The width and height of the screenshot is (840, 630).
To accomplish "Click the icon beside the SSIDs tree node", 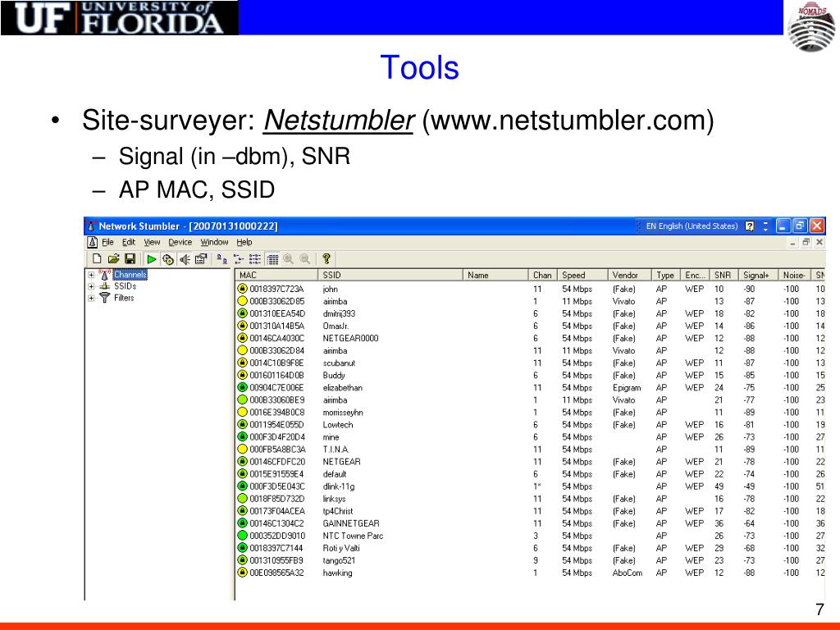I will point(104,286).
